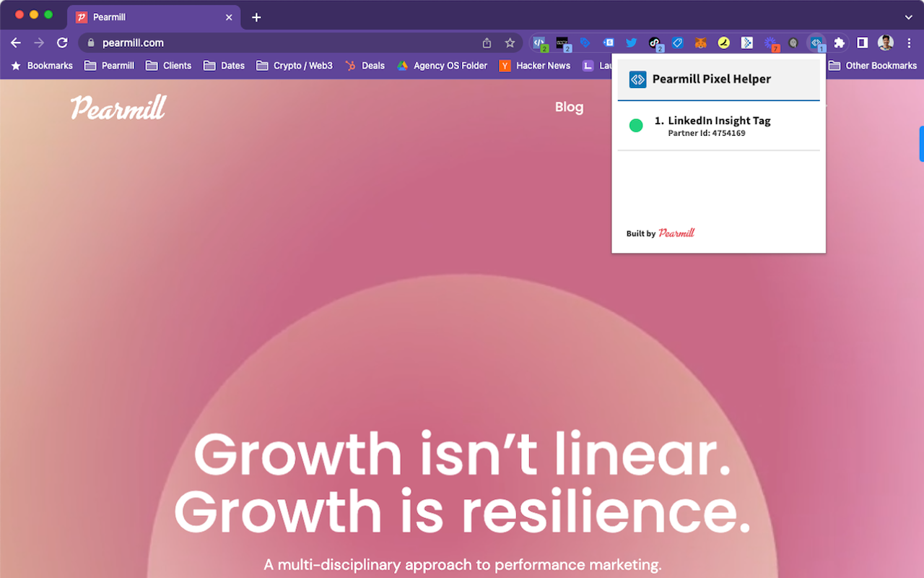This screenshot has width=924, height=578.
Task: Click the TikTok Pixel Helper extension icon
Action: [654, 43]
